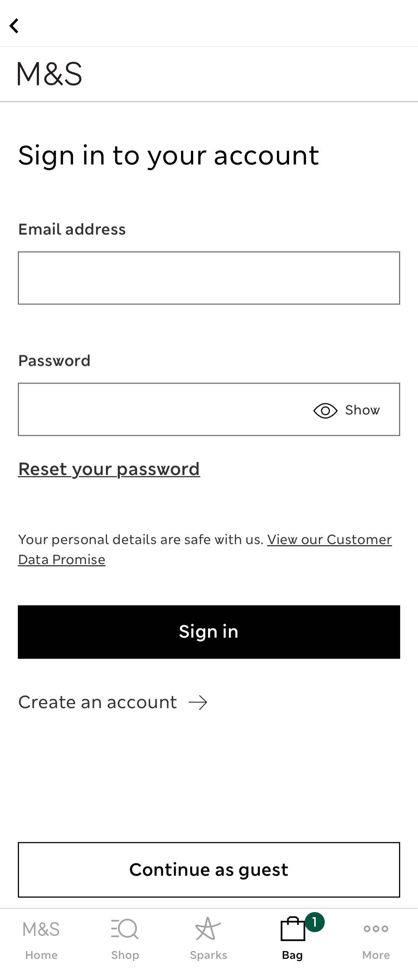
Task: Open the Bag icon
Action: pyautogui.click(x=292, y=930)
